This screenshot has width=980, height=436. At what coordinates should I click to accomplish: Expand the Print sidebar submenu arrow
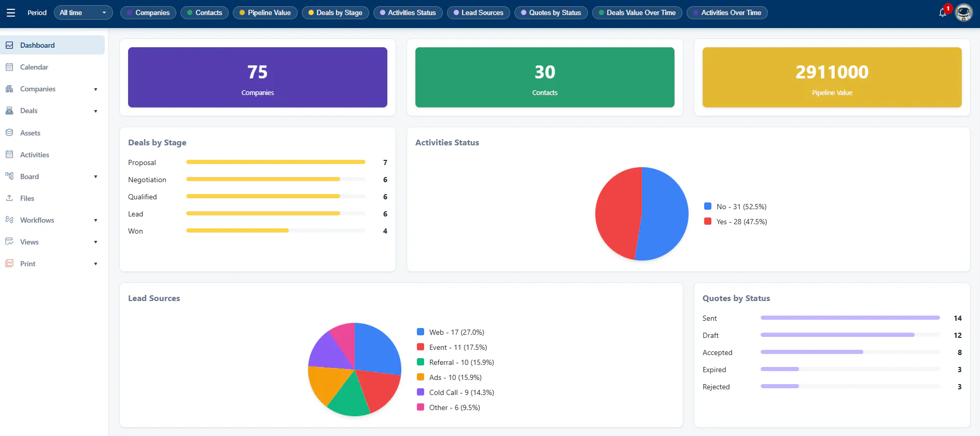click(95, 264)
